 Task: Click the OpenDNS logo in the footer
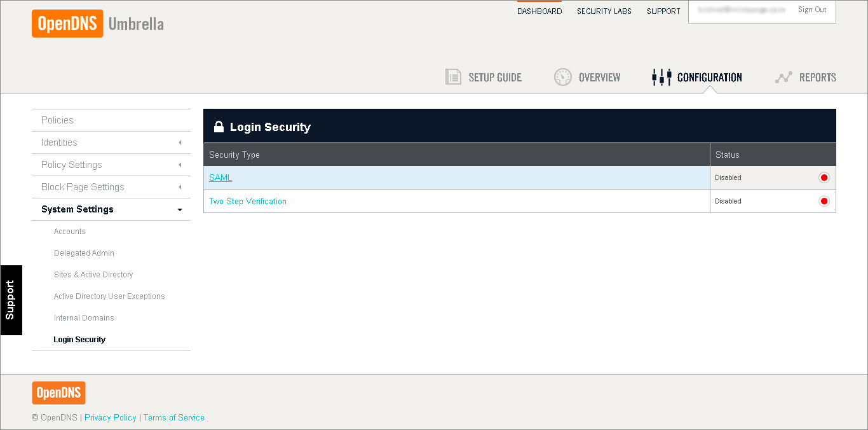(58, 392)
